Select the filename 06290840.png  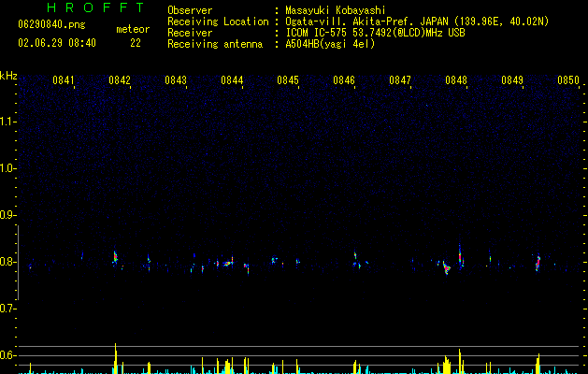[x=51, y=25]
